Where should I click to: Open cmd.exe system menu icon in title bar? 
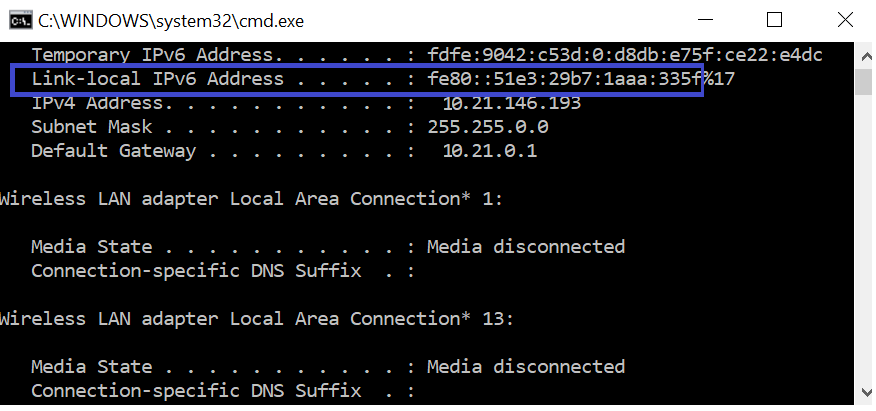click(x=21, y=21)
